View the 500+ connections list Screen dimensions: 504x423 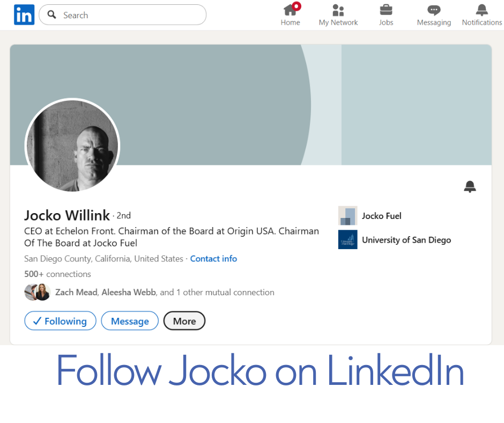pos(57,274)
